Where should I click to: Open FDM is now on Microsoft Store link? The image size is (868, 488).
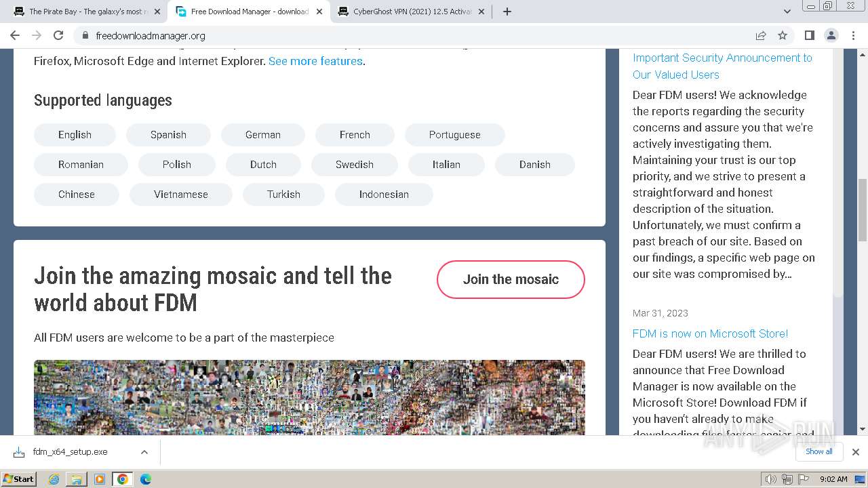710,333
